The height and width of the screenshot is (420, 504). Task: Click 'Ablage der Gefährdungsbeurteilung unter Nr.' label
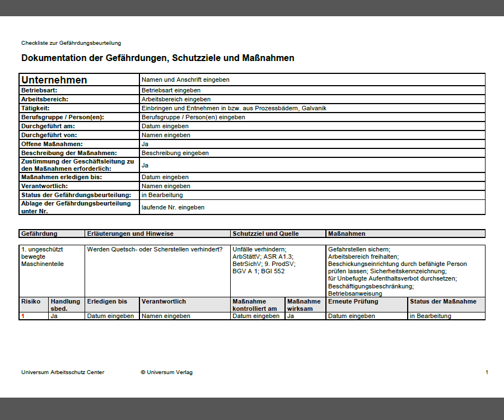tap(76, 207)
